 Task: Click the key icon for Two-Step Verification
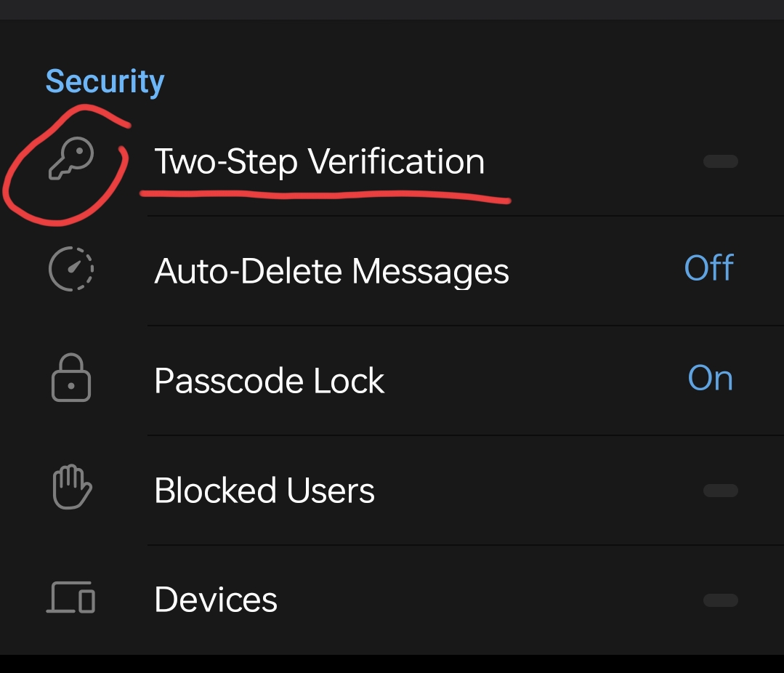(x=71, y=161)
